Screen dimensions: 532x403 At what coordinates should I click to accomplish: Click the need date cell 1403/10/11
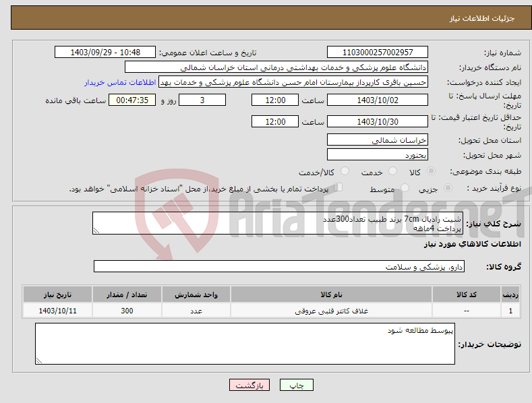coord(58,311)
